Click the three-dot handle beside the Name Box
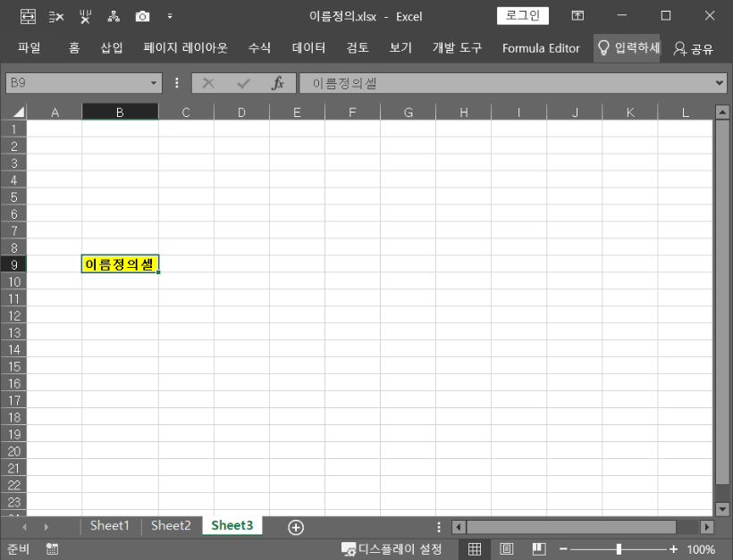Image resolution: width=733 pixels, height=560 pixels. pos(177,83)
